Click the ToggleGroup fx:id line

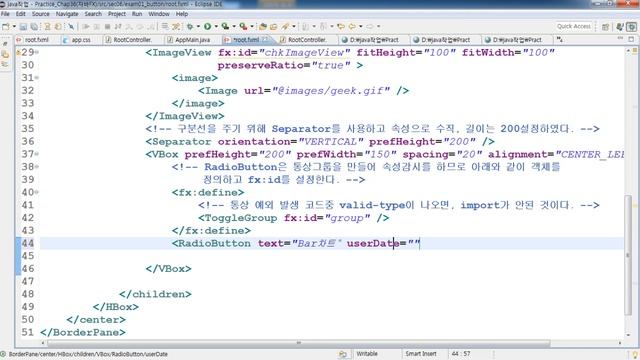point(293,218)
